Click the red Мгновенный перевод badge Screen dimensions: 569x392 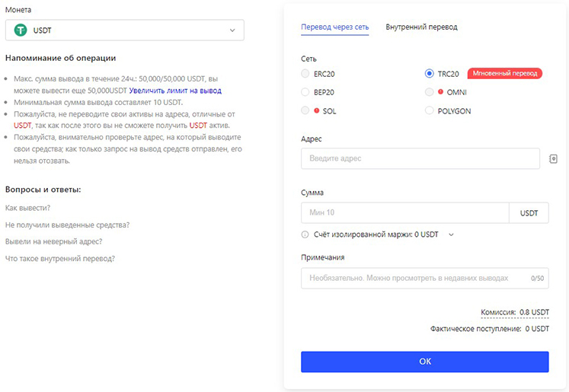pos(503,74)
